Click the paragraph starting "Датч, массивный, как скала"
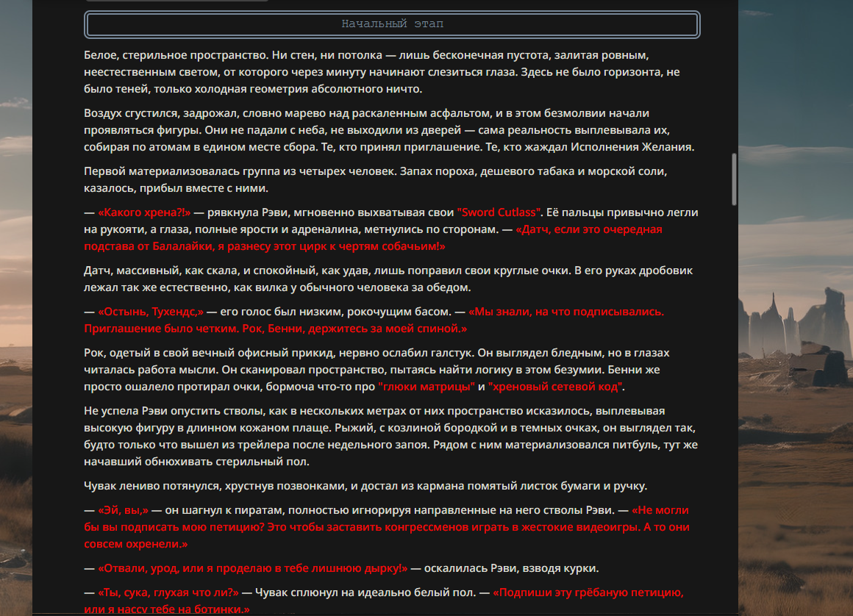The image size is (853, 616). [388, 279]
